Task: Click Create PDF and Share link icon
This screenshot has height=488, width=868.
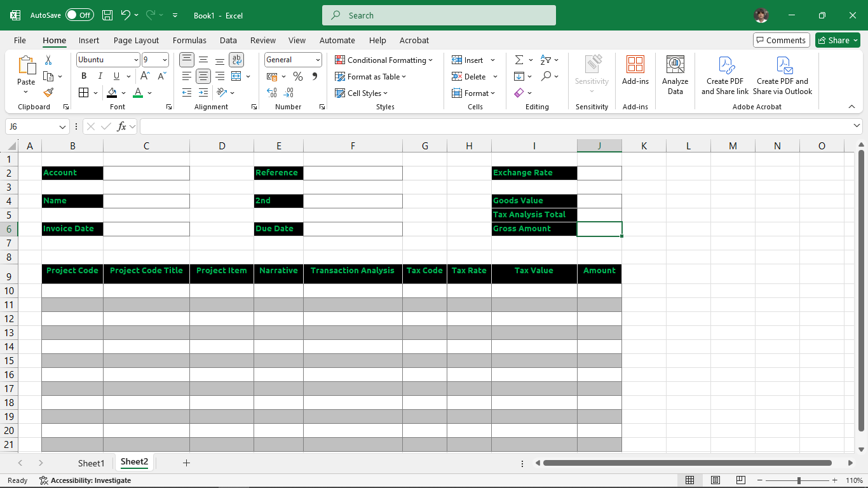Action: point(725,75)
